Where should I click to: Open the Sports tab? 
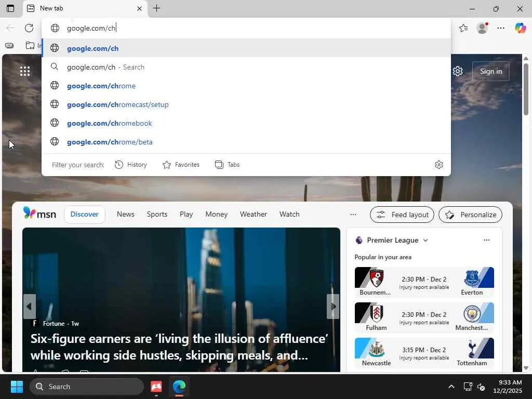(157, 215)
